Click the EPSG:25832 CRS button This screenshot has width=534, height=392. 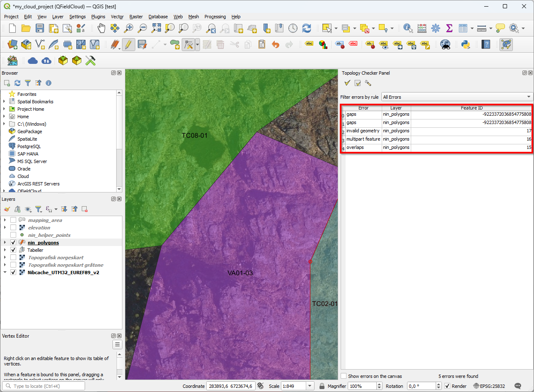point(490,386)
